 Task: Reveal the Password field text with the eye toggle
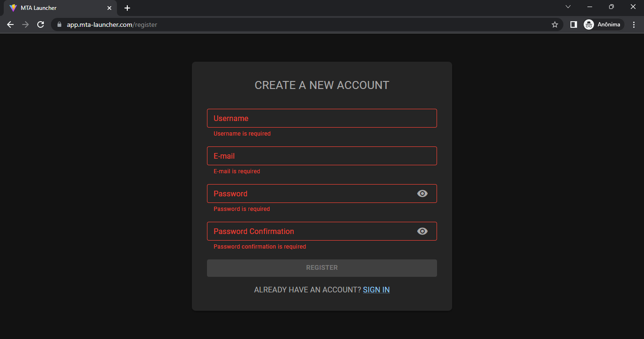422,194
